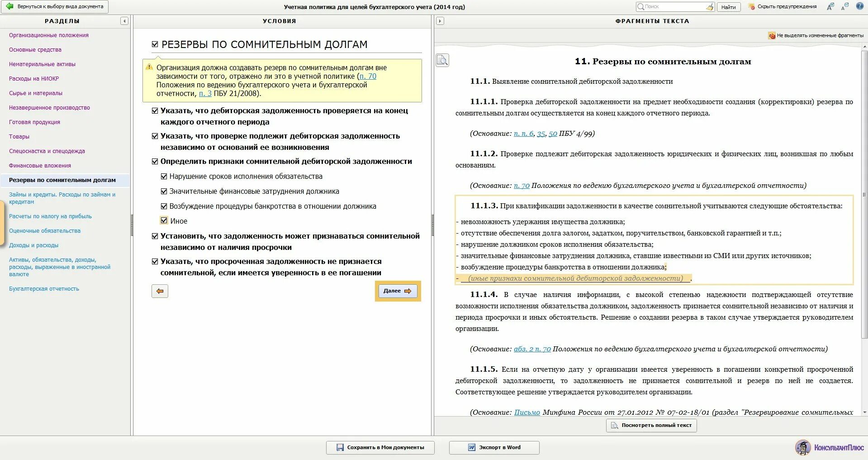Open section Займы и кредиты

(x=62, y=198)
